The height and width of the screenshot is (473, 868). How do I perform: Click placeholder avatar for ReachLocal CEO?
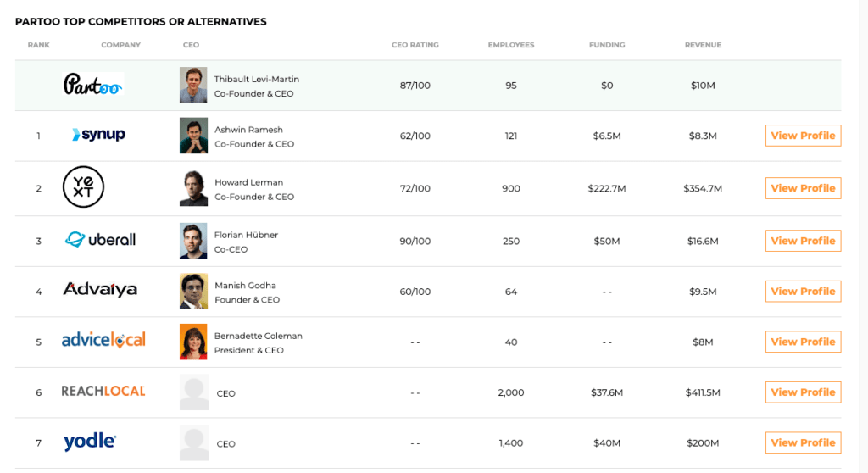click(x=194, y=392)
